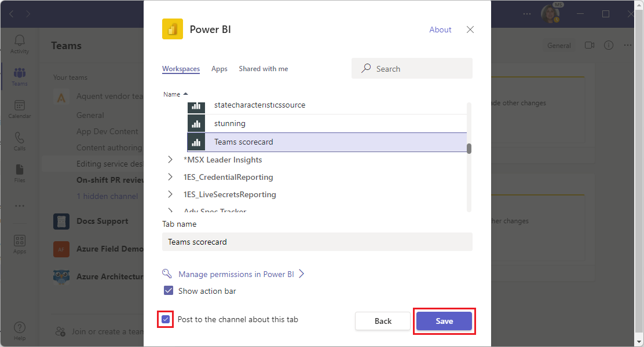Screen dimensions: 644x347
Task: Open the App Dev Content channel
Action: [x=107, y=131]
